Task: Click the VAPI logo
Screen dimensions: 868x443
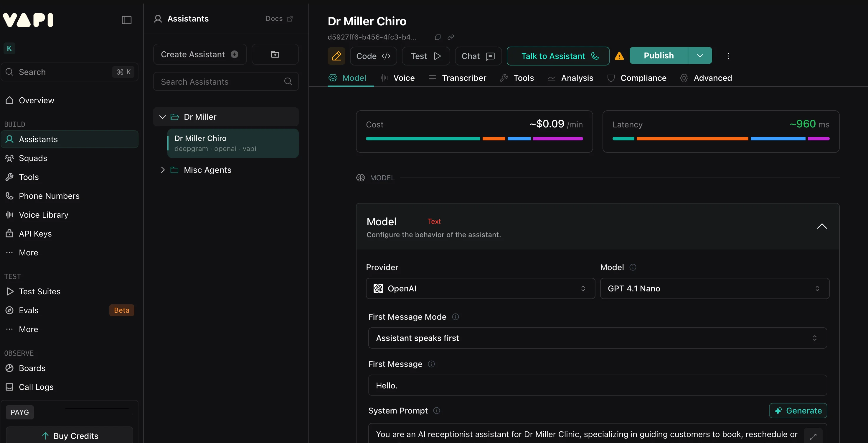Action: [28, 20]
